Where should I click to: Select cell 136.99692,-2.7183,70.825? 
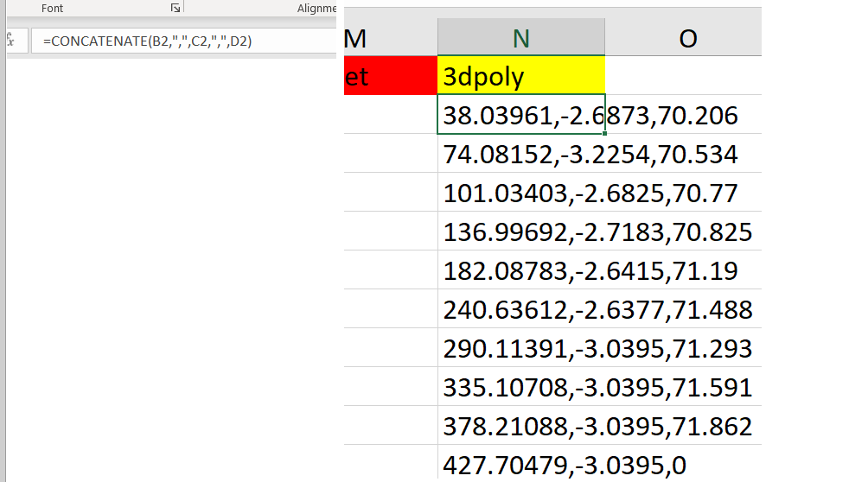(521, 231)
